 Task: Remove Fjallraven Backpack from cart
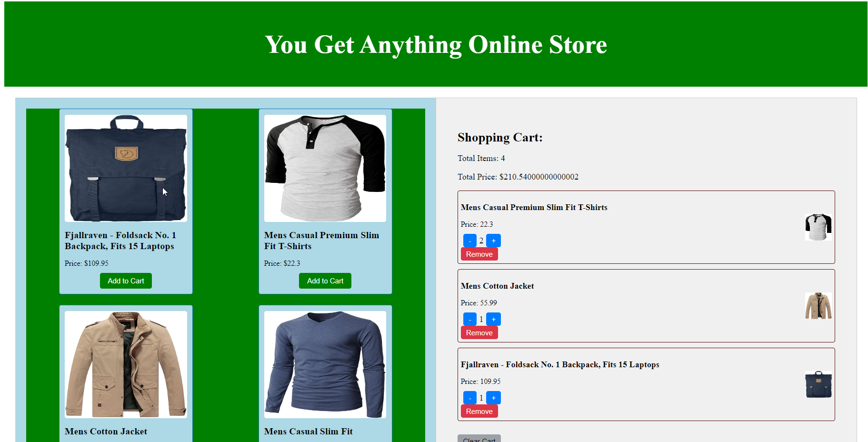point(479,412)
